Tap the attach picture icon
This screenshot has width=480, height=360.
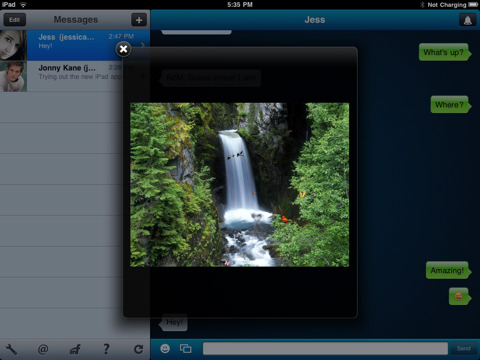[x=186, y=348]
